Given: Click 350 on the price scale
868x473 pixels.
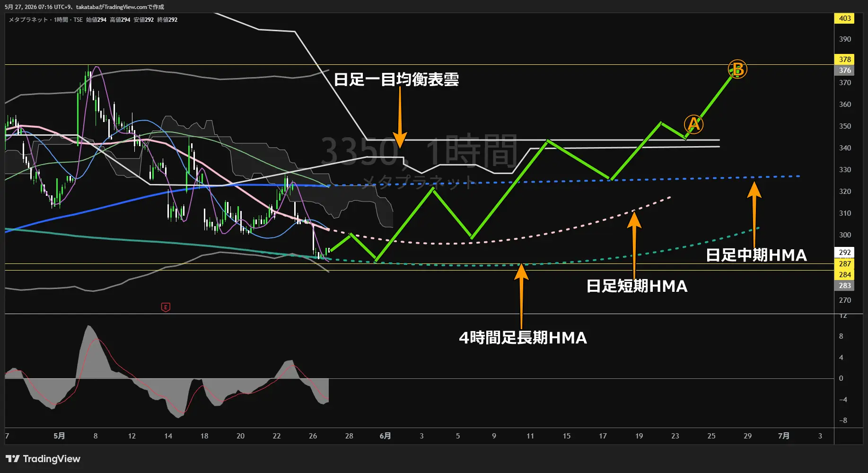Looking at the screenshot, I should click(x=845, y=126).
